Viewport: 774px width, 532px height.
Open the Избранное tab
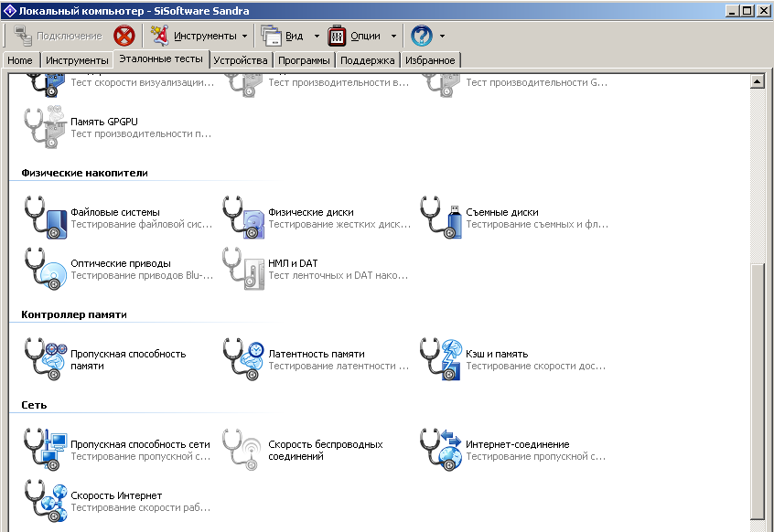[x=430, y=60]
